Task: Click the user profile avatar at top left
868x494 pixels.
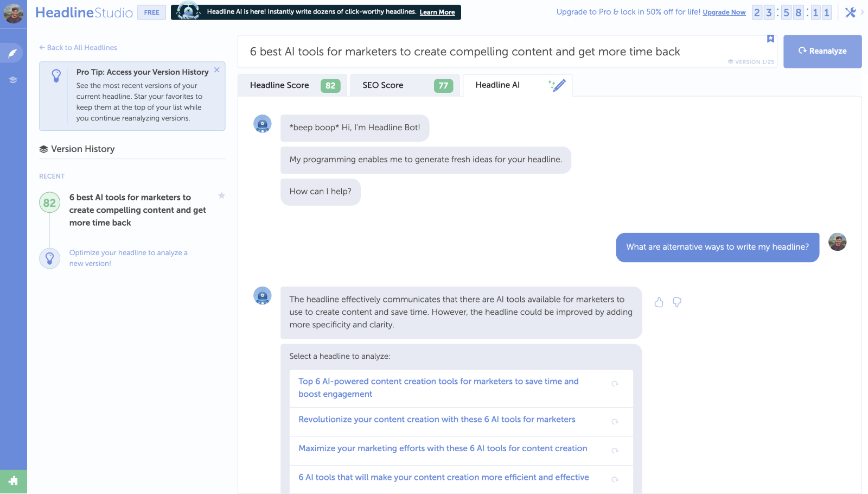Action: [13, 13]
